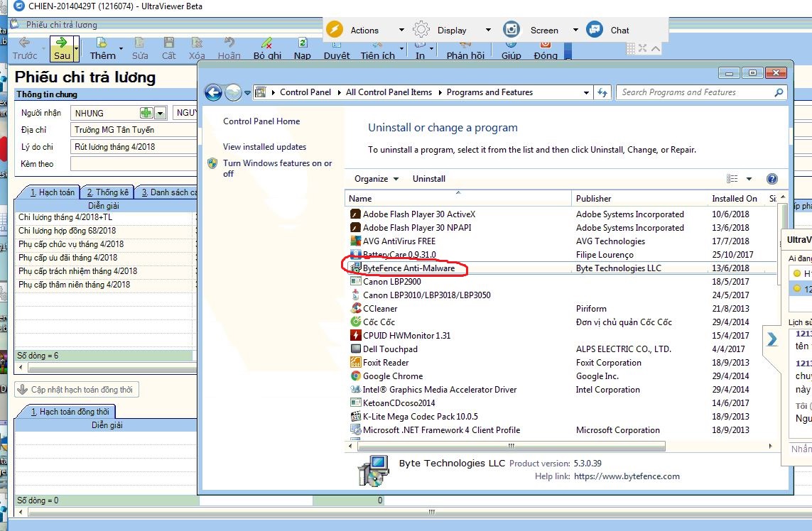Open the dropdown arrow next to Thêm

[x=121, y=49]
